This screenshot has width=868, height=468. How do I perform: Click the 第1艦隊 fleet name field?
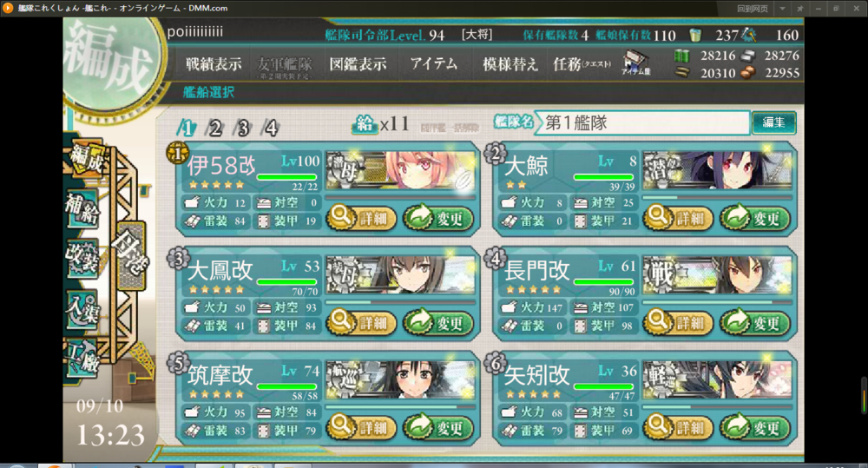pyautogui.click(x=644, y=122)
